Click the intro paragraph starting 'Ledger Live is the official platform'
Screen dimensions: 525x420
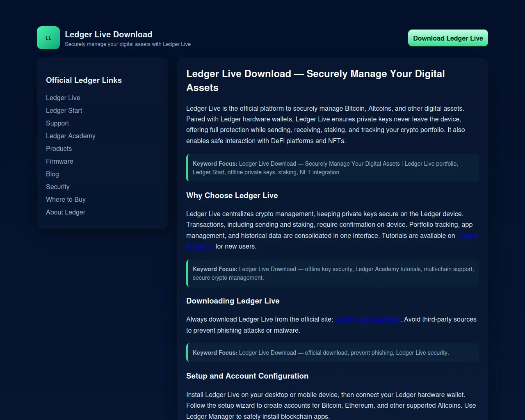(x=326, y=125)
